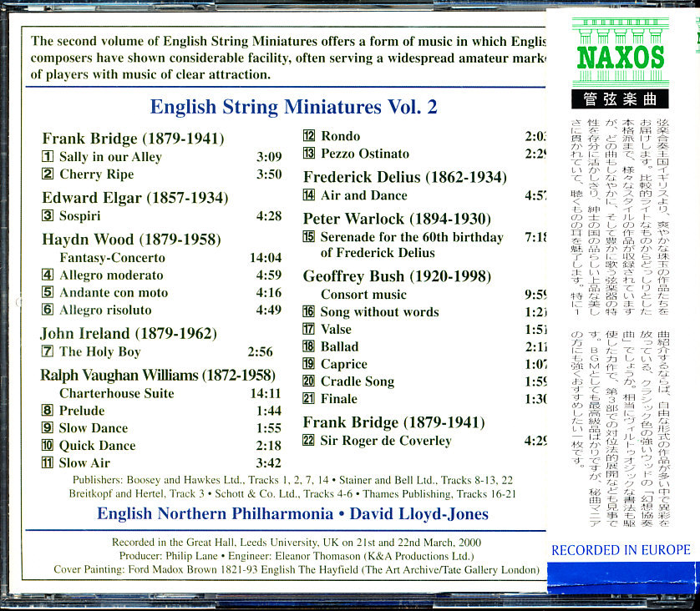This screenshot has height=611, width=700.
Task: Click track number 4 box beside Allegro moderato
Action: [x=48, y=275]
